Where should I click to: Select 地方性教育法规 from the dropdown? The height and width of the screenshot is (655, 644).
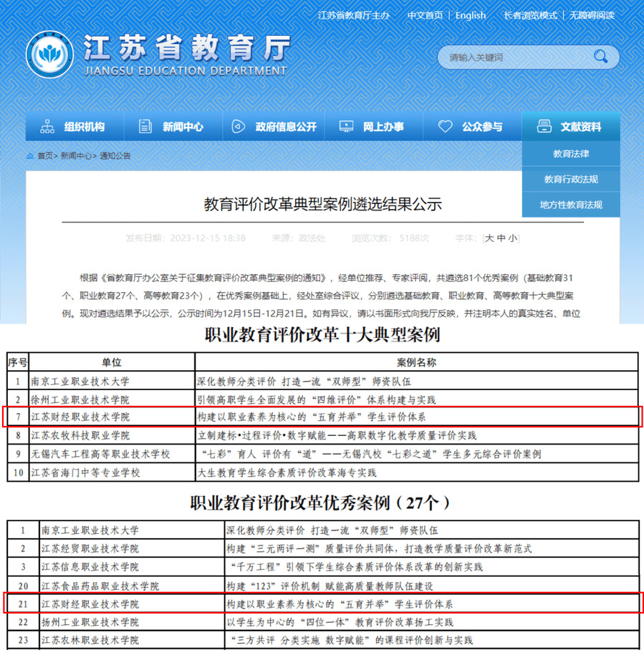click(x=571, y=205)
